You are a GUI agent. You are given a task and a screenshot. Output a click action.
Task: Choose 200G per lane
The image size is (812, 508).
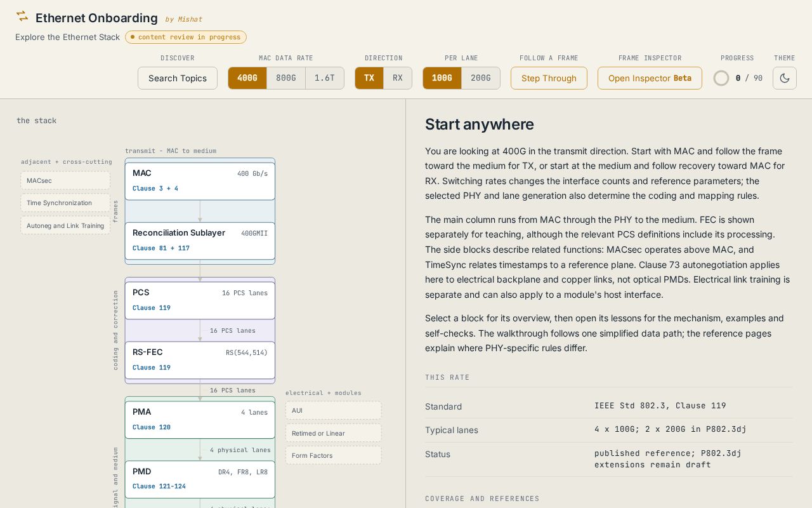(x=481, y=78)
